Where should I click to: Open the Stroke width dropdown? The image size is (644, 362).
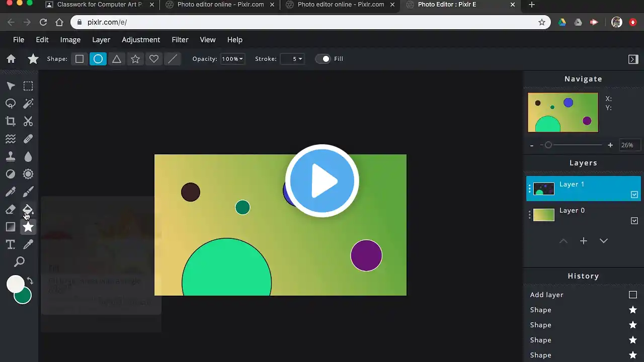pyautogui.click(x=292, y=59)
